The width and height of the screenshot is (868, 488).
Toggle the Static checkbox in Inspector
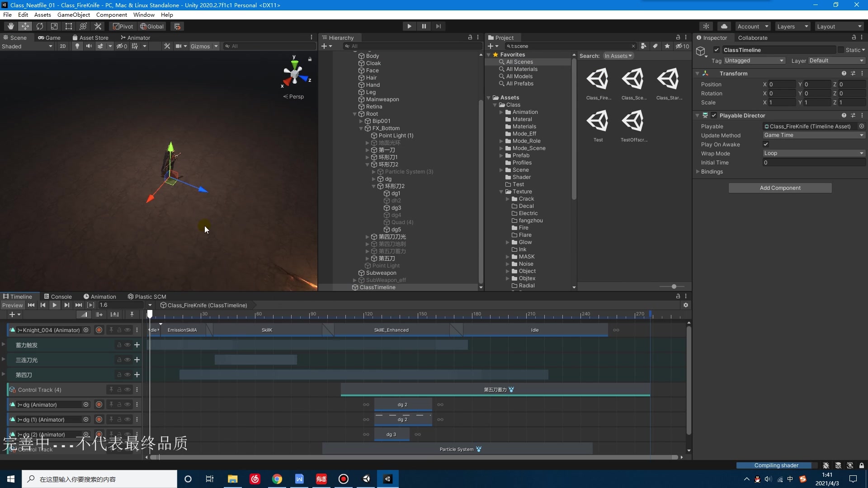point(841,50)
